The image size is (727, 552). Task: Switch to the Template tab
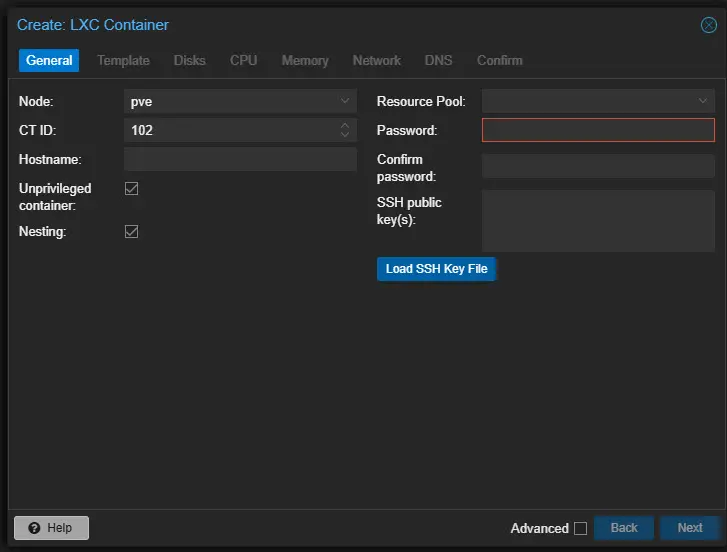[x=123, y=60]
